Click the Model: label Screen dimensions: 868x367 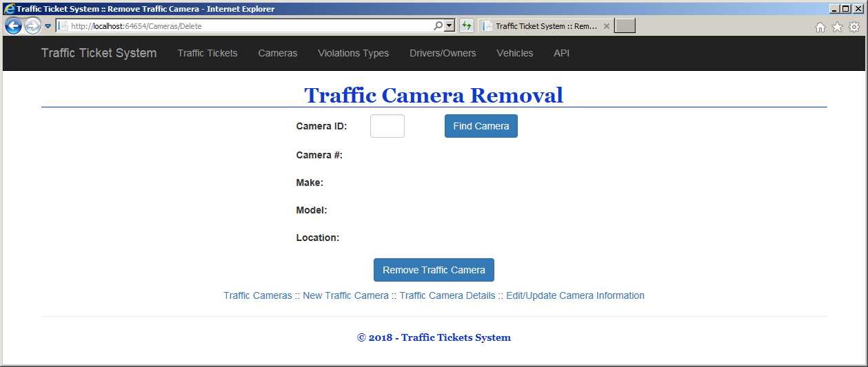click(312, 210)
